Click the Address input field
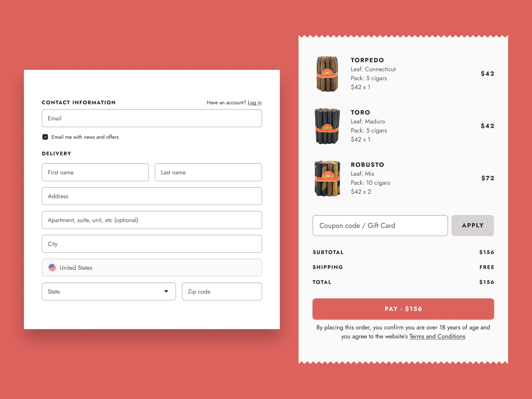The height and width of the screenshot is (399, 532). (x=151, y=196)
